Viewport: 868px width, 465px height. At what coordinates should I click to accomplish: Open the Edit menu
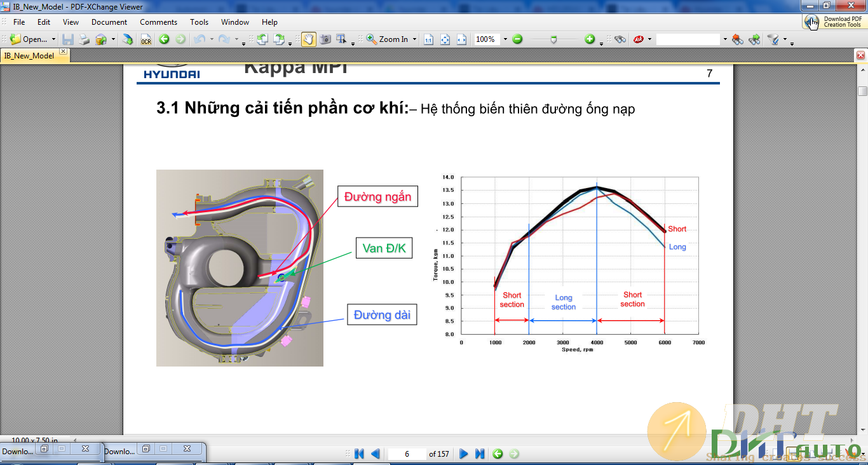click(43, 22)
